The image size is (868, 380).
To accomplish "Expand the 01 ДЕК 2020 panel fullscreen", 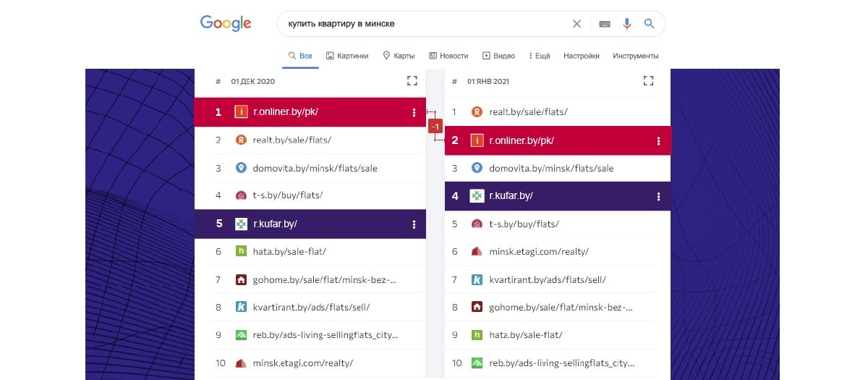I will click(x=412, y=81).
